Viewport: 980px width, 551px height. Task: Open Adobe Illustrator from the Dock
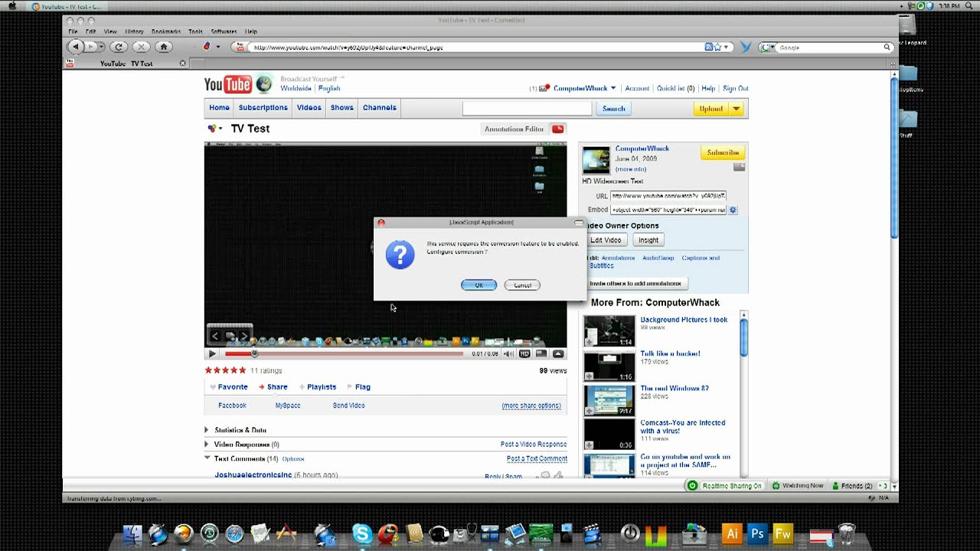point(732,533)
